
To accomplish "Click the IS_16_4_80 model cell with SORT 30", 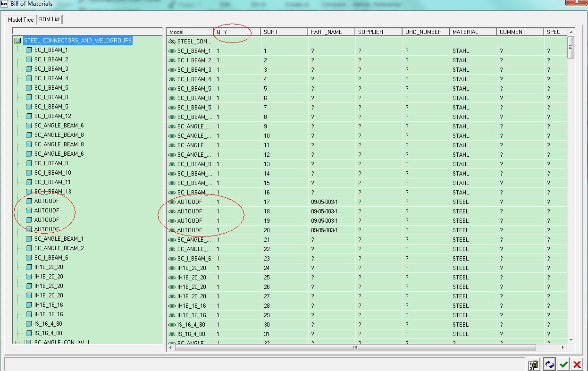I will coord(191,325).
